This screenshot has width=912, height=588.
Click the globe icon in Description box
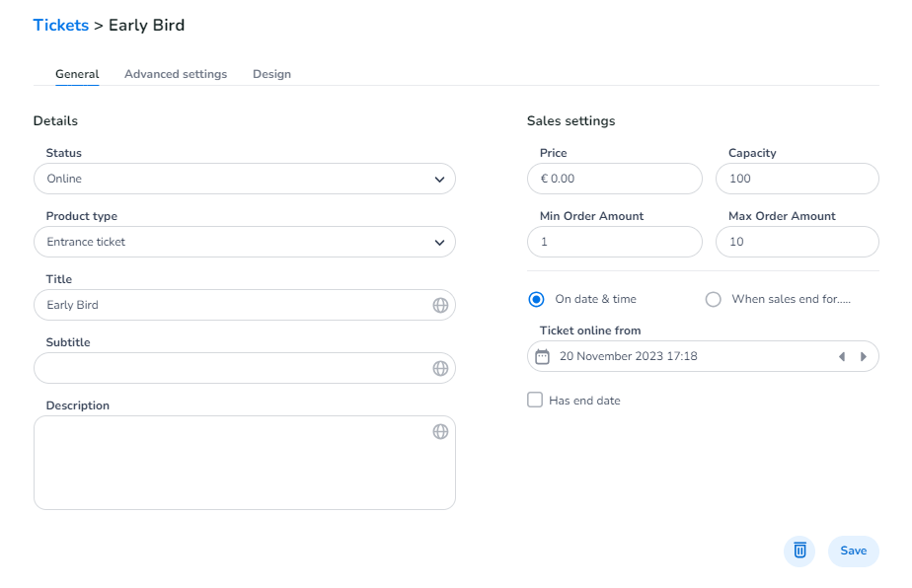click(x=440, y=431)
